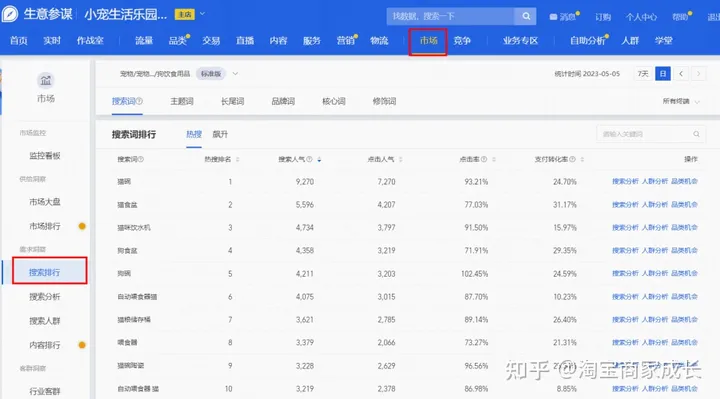Open the 人群 top menu
This screenshot has height=399, width=720.
630,40
